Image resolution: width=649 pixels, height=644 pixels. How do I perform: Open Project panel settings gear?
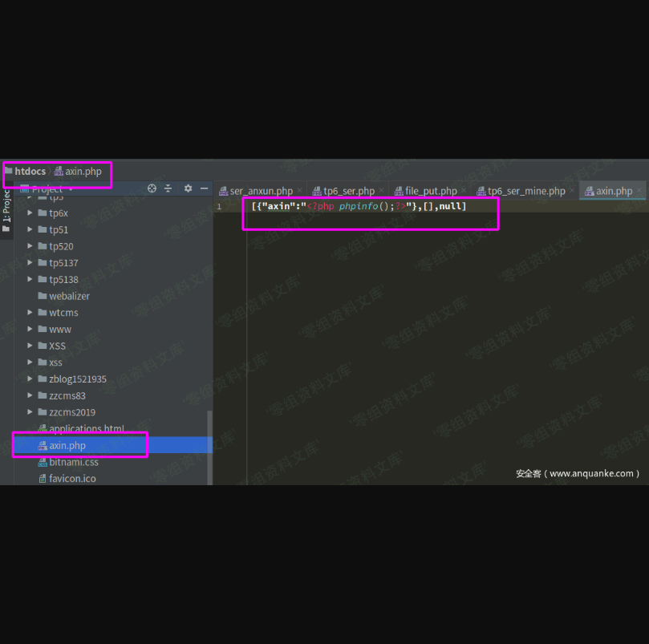188,188
